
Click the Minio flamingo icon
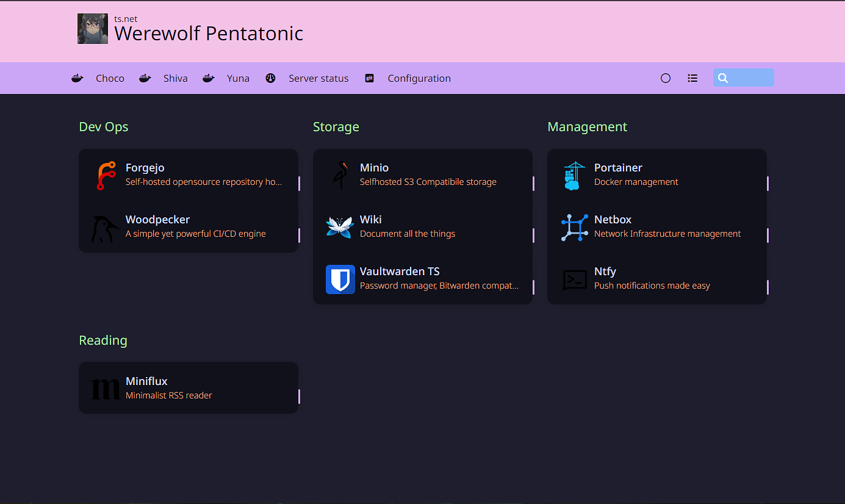[x=340, y=175]
